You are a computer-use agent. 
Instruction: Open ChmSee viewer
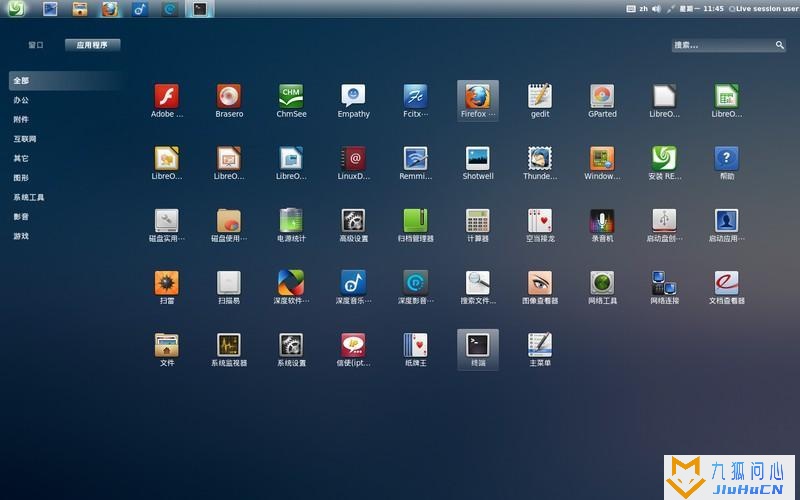291,101
